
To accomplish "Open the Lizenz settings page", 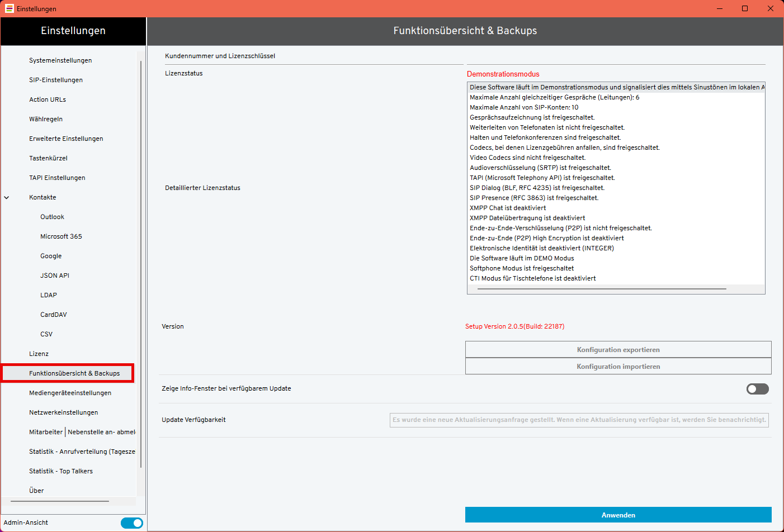I will 39,354.
